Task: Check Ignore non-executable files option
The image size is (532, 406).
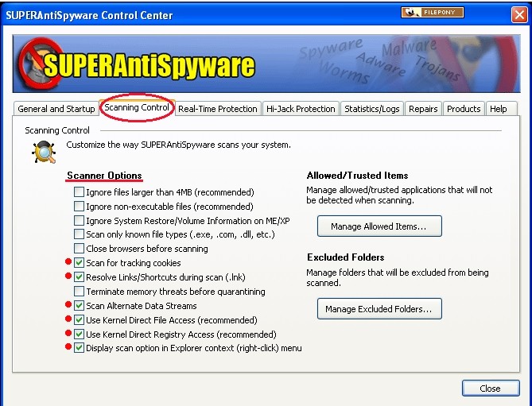Action: point(79,207)
